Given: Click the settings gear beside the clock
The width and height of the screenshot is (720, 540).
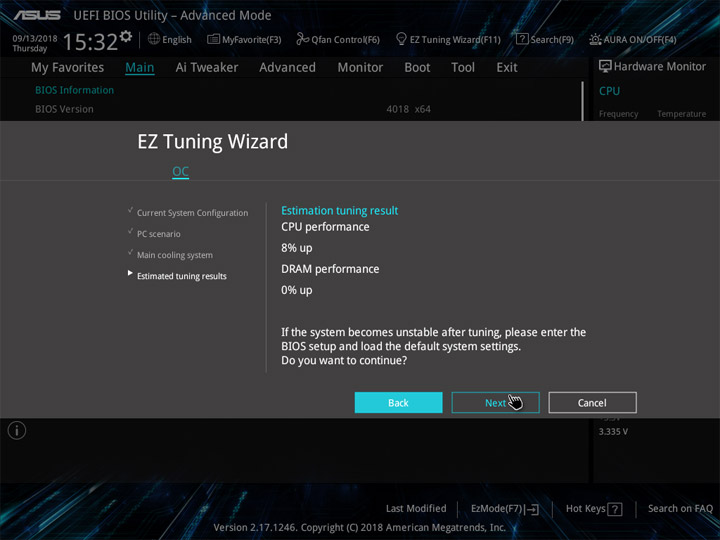Looking at the screenshot, I should point(126,36).
